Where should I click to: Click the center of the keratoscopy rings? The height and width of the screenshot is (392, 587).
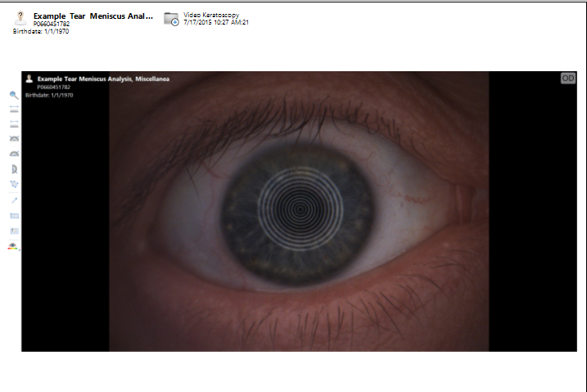(x=300, y=210)
